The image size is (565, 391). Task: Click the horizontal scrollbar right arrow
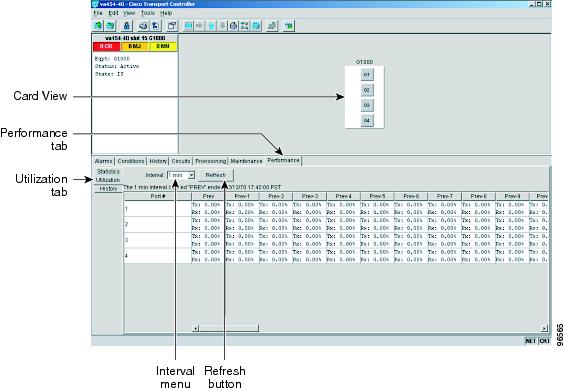544,328
